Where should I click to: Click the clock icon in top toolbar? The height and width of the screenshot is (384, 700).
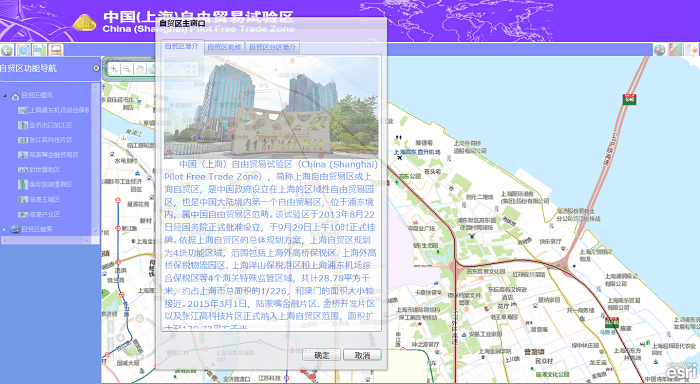point(23,50)
